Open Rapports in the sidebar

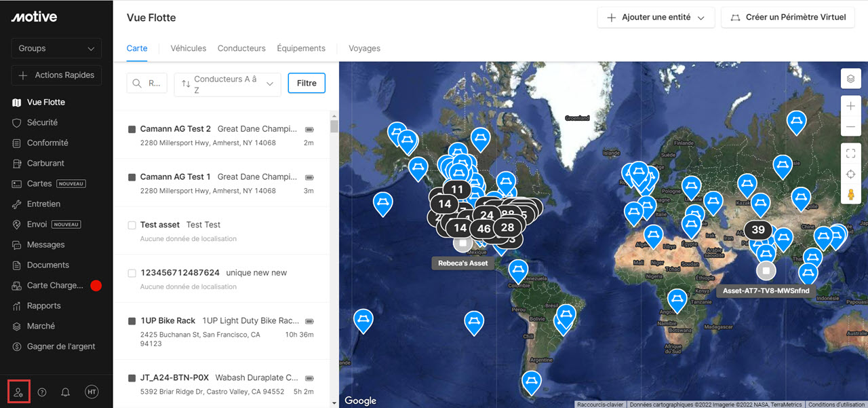43,306
